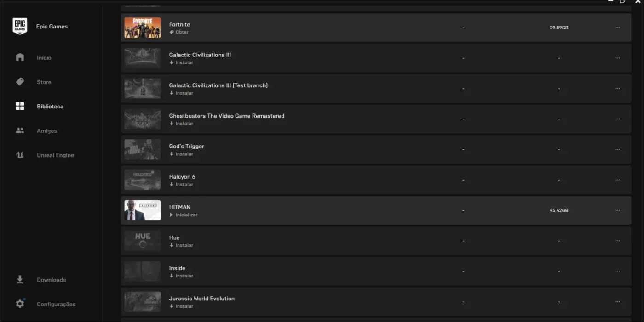
Task: Open the three-dot options for HITMAN
Action: pyautogui.click(x=617, y=210)
